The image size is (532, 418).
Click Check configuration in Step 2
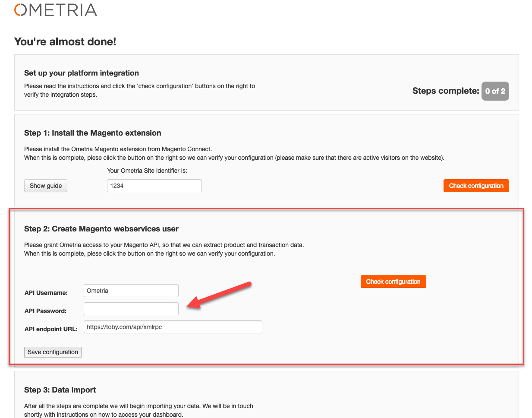point(393,282)
